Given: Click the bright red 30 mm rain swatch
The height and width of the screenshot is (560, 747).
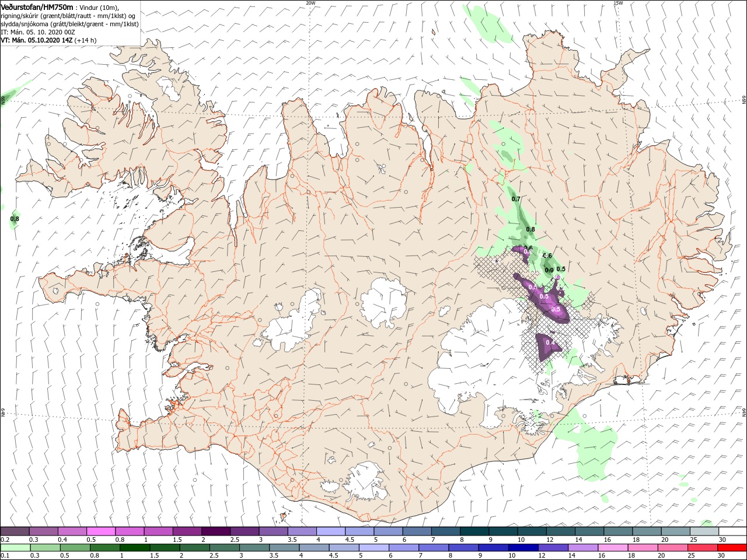Looking at the screenshot, I should [732, 548].
